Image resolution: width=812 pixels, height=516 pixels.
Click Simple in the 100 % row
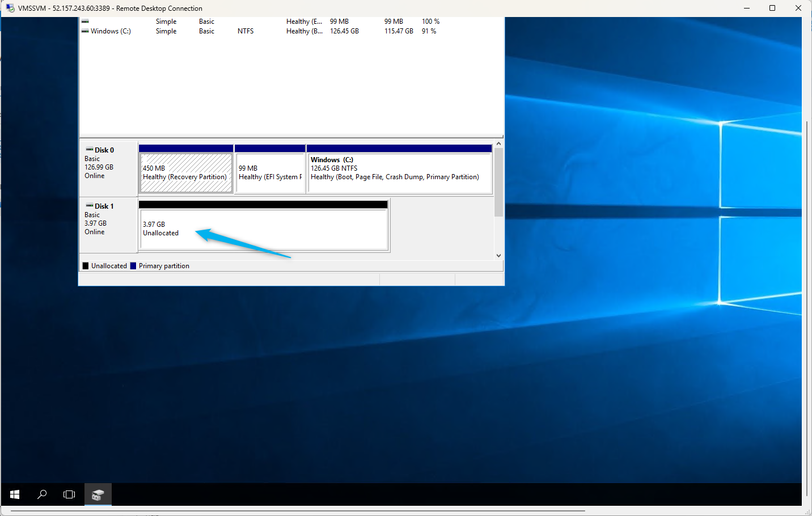[166, 22]
